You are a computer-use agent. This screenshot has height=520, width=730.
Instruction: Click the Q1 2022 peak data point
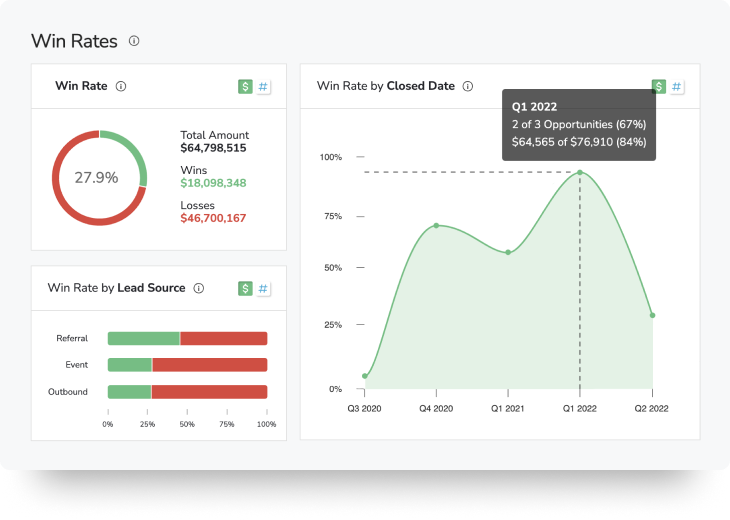tap(580, 172)
